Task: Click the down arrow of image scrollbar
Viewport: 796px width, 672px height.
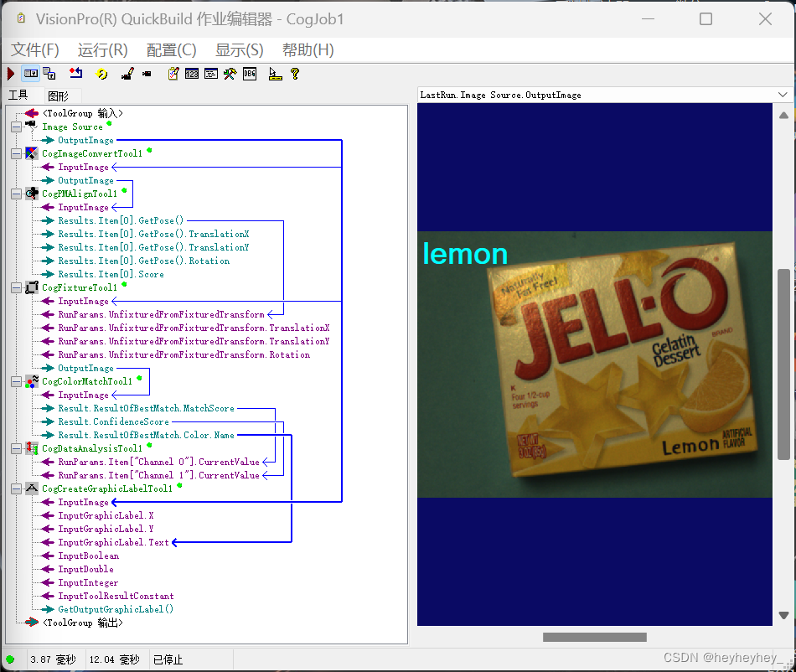Action: pyautogui.click(x=783, y=615)
